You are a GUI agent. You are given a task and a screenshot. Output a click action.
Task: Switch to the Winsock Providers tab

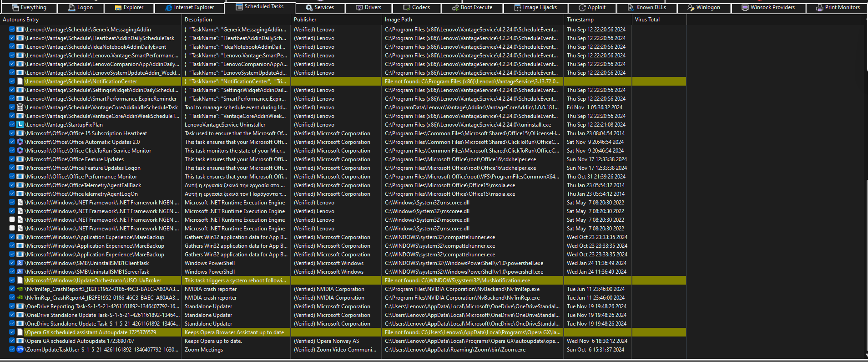point(768,8)
